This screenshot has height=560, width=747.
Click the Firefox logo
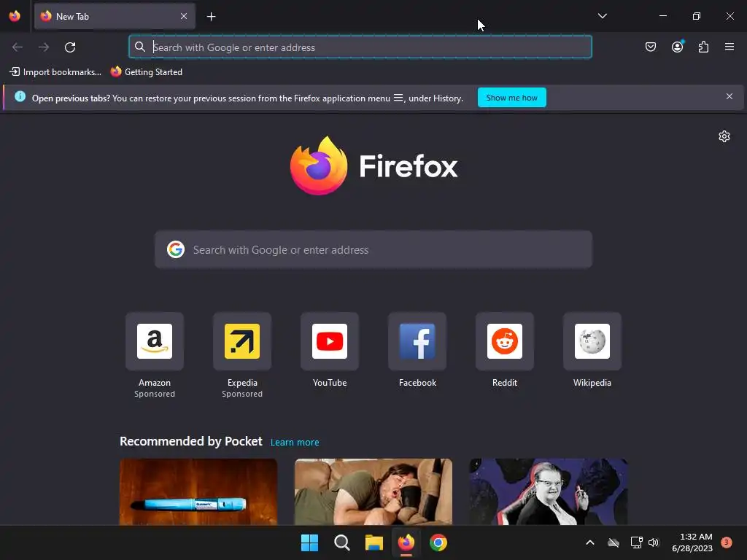(373, 166)
